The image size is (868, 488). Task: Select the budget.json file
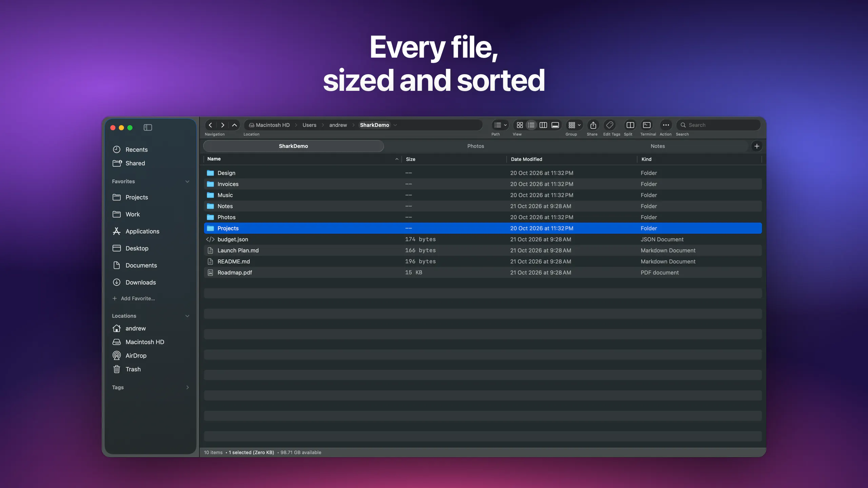483,239
